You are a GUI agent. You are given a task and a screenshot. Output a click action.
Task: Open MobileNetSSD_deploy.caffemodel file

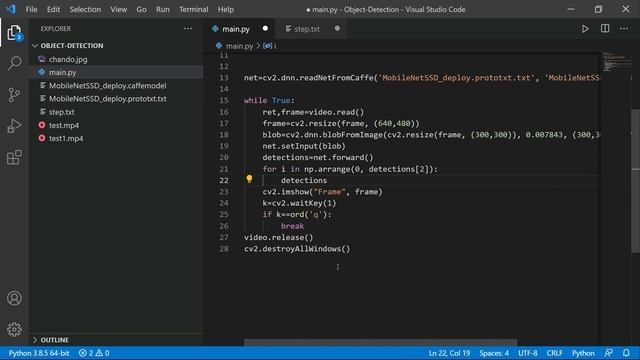[x=107, y=86]
